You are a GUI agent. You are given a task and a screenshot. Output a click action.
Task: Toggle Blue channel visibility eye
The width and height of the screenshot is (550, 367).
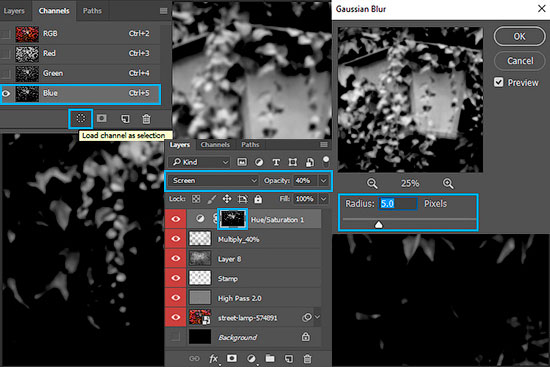6,93
